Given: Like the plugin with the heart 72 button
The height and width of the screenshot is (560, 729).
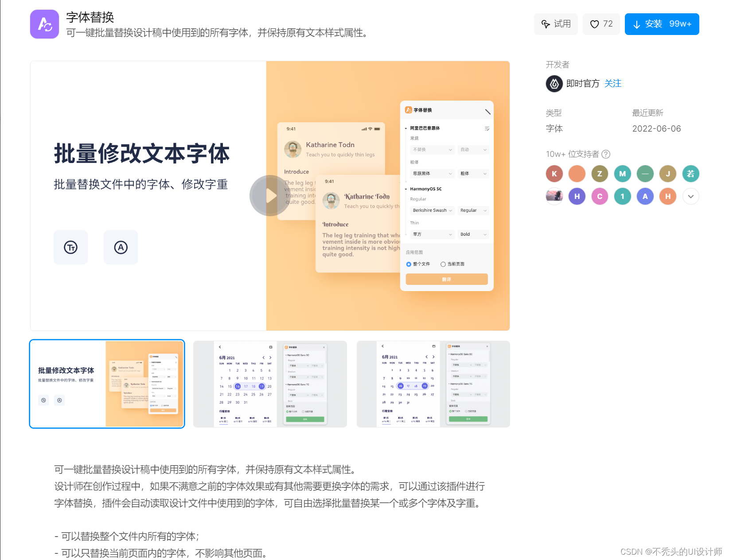Looking at the screenshot, I should pyautogui.click(x=601, y=24).
